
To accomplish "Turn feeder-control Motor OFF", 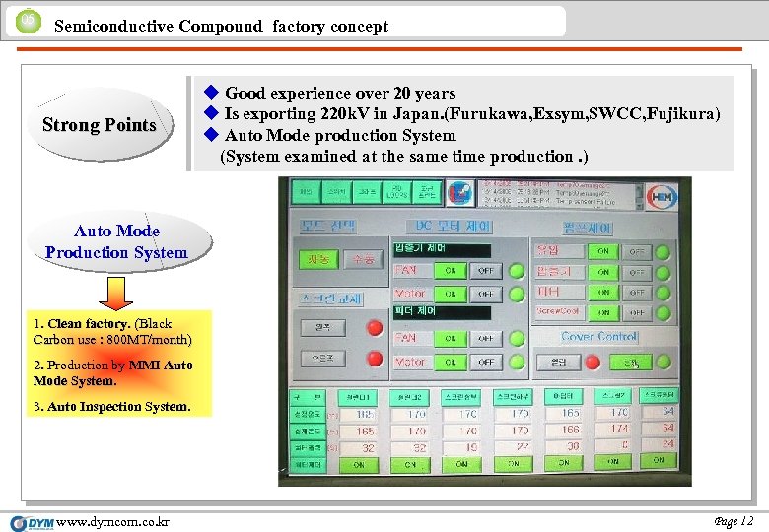I will click(485, 362).
